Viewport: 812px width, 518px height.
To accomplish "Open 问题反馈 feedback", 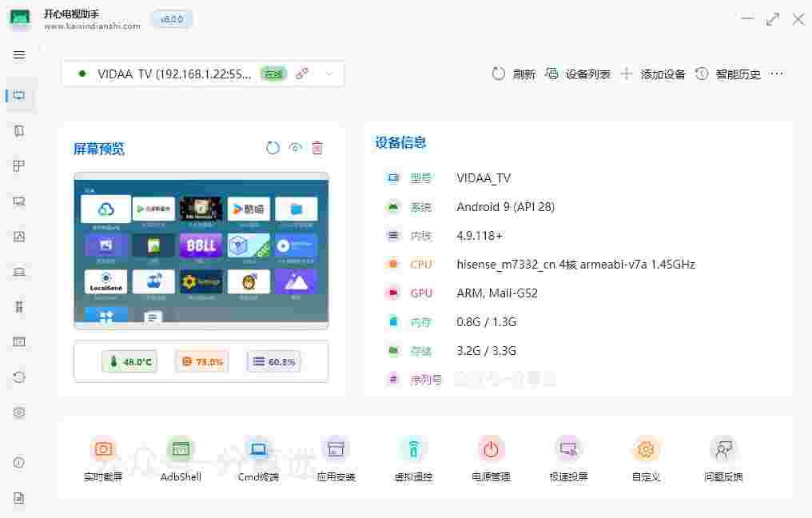I will [723, 450].
